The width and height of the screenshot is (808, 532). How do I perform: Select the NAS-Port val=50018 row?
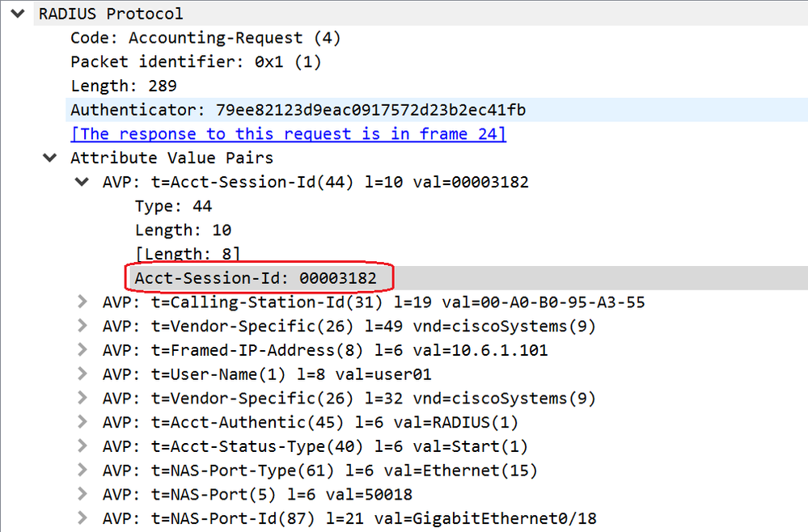click(257, 495)
